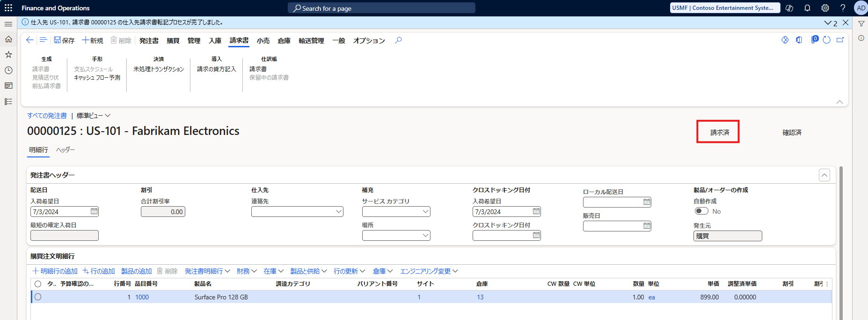Open the app launcher waffle icon
This screenshot has width=868, height=320.
pos(8,8)
